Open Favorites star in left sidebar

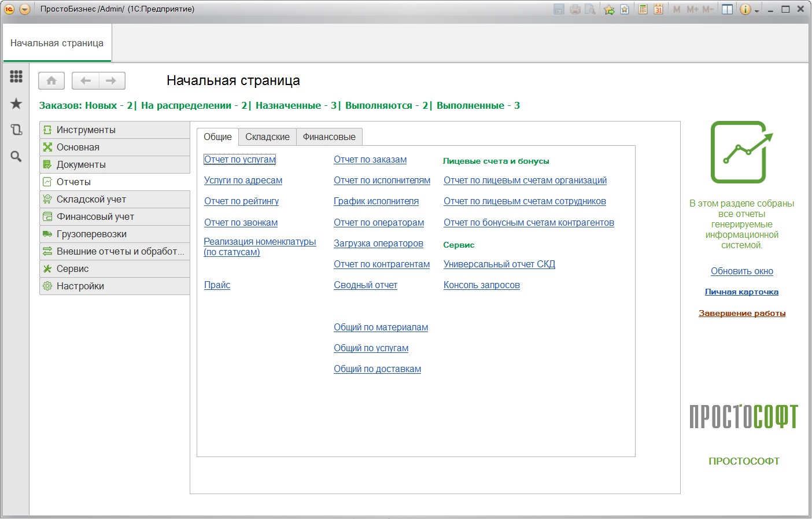(16, 104)
